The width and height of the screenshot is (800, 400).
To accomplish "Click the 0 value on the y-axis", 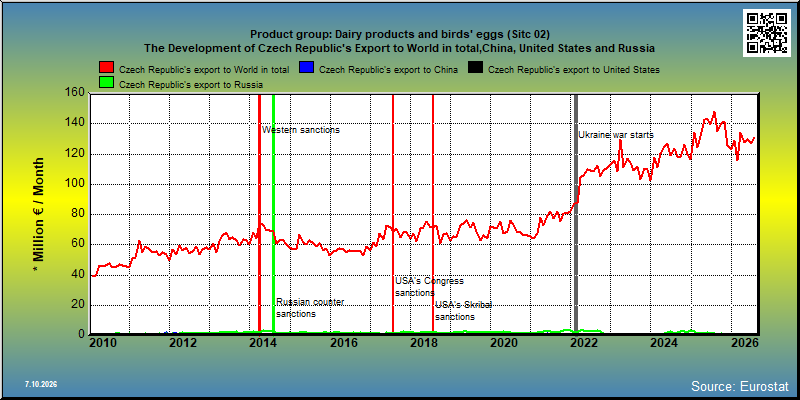I will (82, 334).
